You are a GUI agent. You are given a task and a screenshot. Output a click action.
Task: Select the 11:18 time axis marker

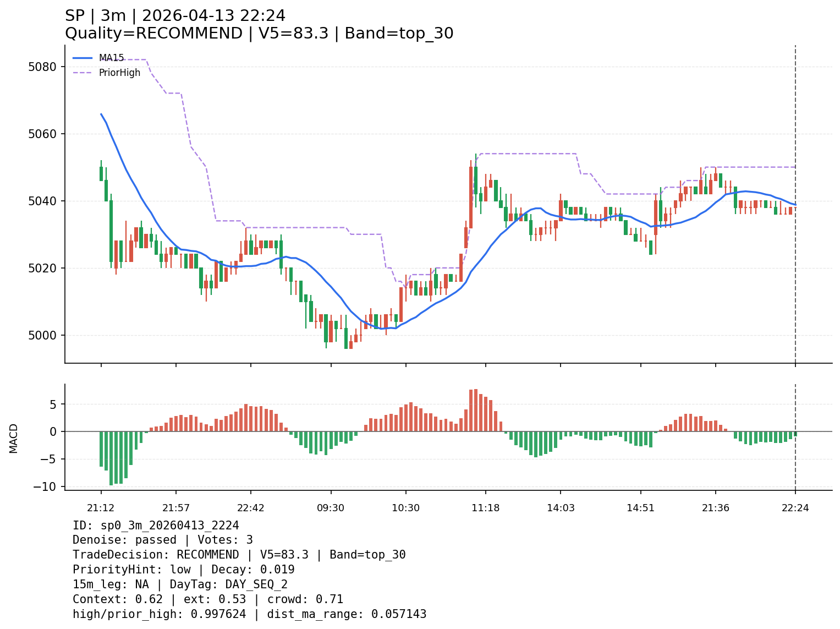click(485, 508)
